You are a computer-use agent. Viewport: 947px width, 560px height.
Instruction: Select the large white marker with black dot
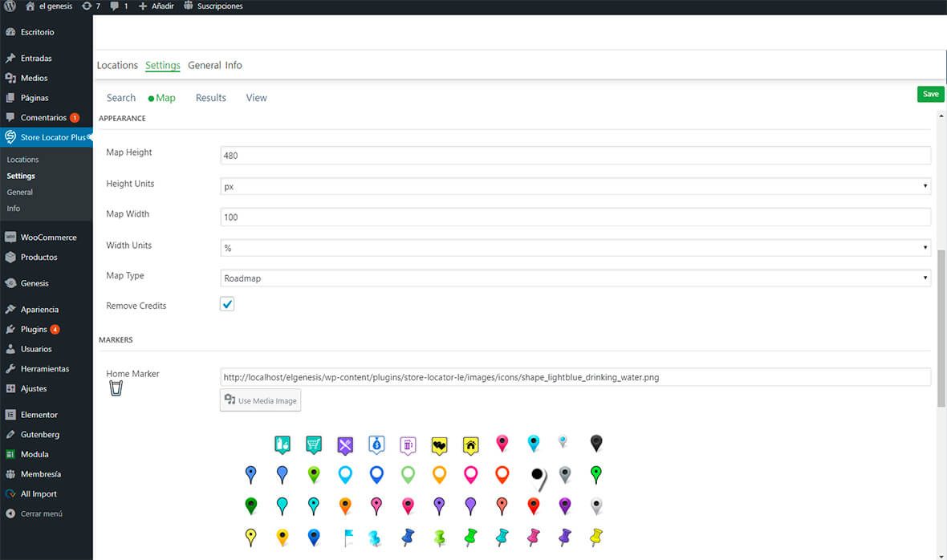[x=539, y=478]
